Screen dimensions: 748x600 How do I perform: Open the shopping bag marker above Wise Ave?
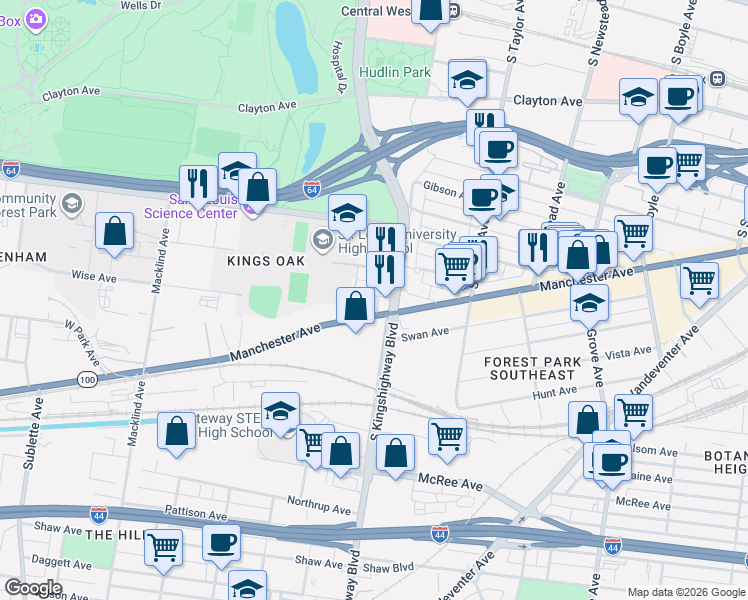[x=114, y=234]
